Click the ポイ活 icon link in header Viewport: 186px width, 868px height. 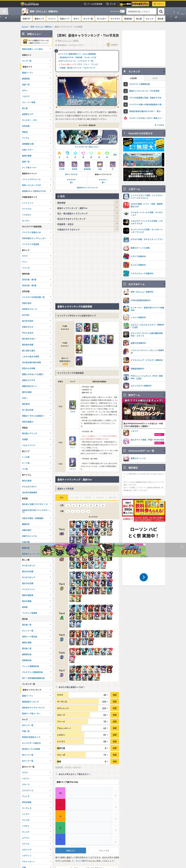pyautogui.click(x=111, y=4)
